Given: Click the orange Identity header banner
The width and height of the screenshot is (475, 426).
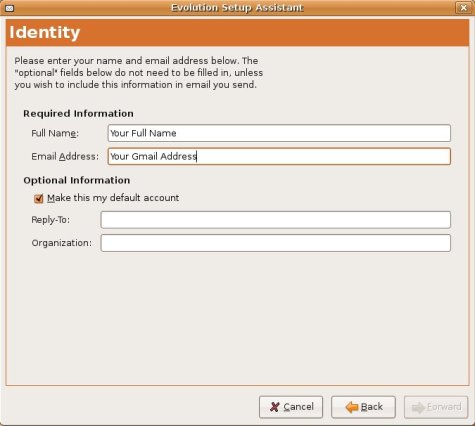Looking at the screenshot, I should click(237, 33).
